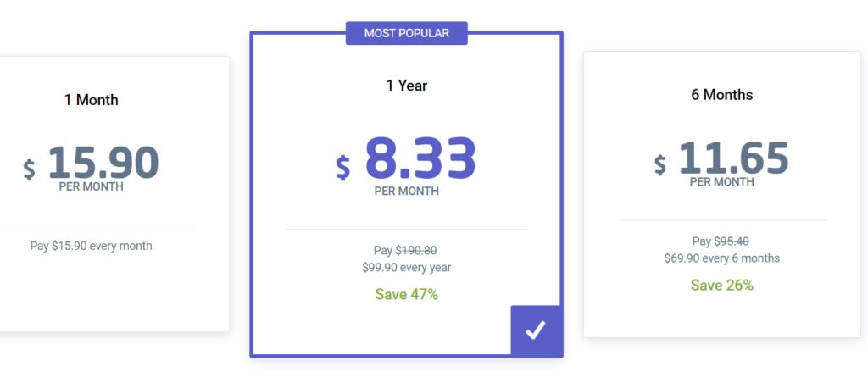Click the green 'Save 47%' label
This screenshot has width=868, height=383.
(x=407, y=294)
